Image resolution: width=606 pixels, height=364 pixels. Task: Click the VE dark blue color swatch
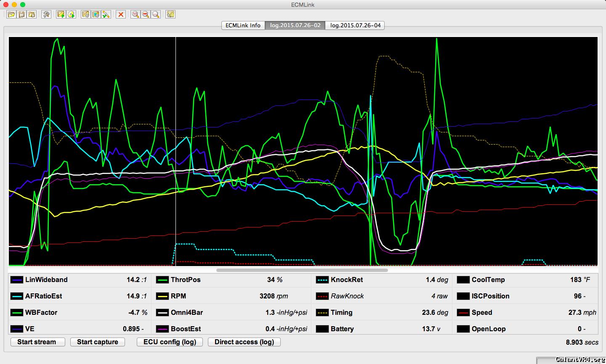point(16,329)
